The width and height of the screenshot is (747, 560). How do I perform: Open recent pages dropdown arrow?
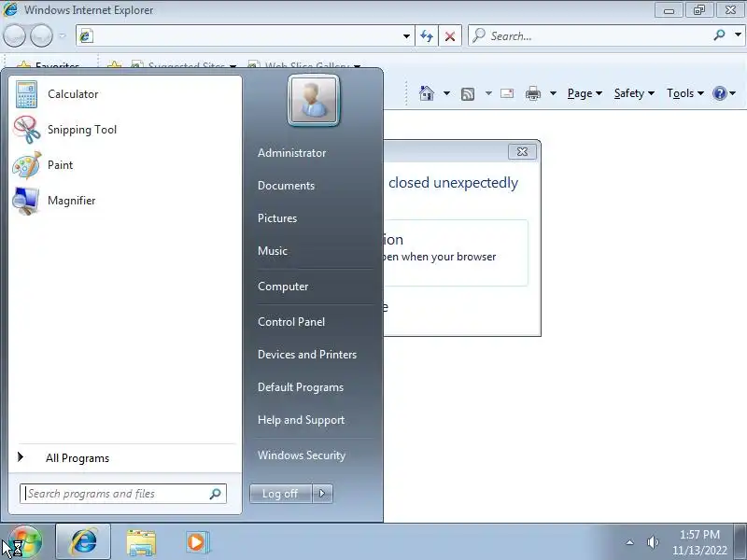click(63, 35)
